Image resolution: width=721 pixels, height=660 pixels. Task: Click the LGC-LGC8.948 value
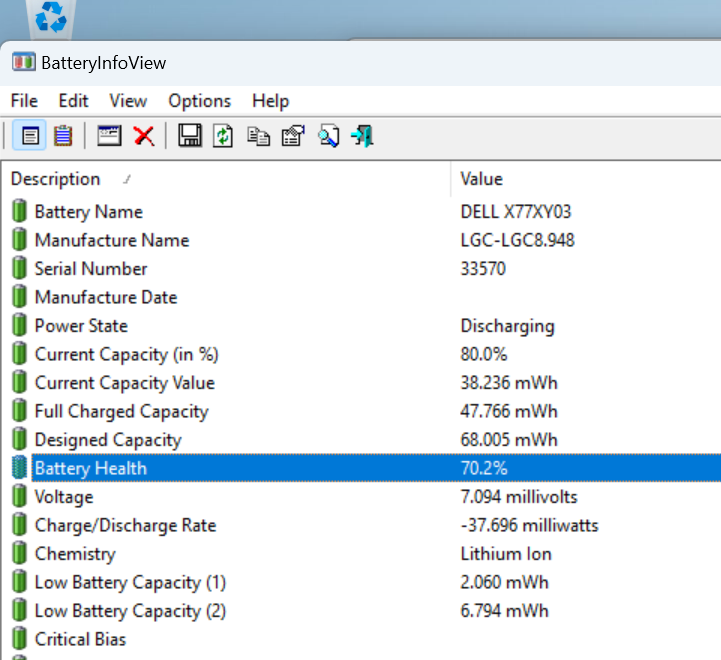click(517, 240)
